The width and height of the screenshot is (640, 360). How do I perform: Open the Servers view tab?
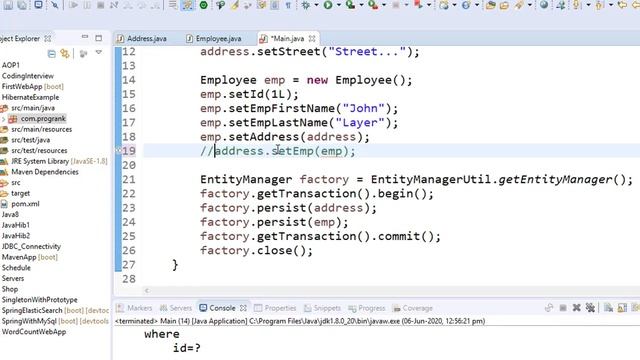pos(176,308)
